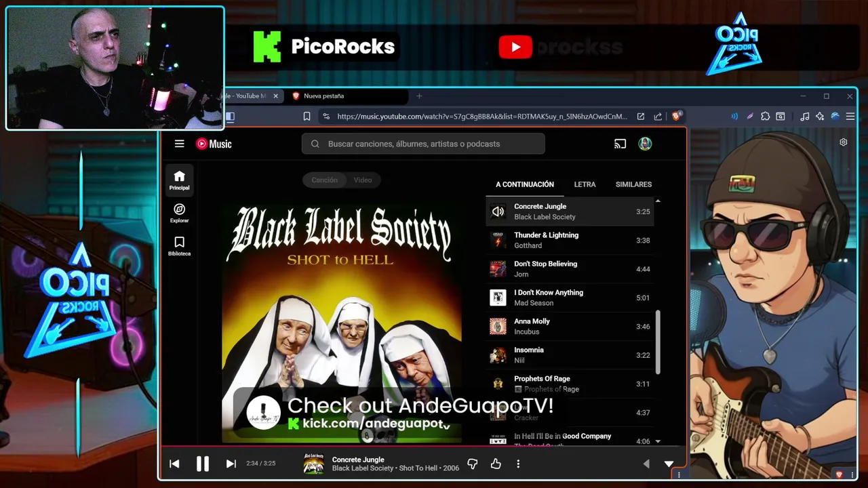This screenshot has width=868, height=488.
Task: Open the LETRA tab
Action: [585, 184]
